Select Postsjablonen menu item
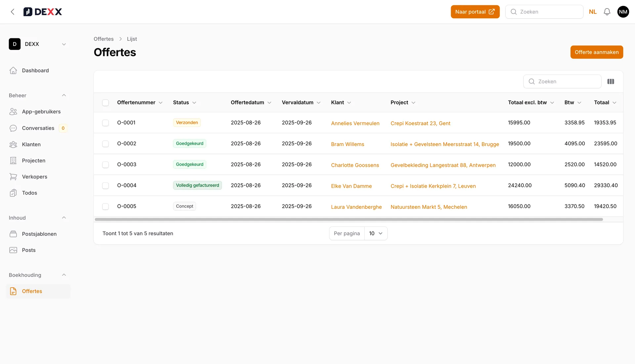Screen dimensions: 635x364 (39, 234)
